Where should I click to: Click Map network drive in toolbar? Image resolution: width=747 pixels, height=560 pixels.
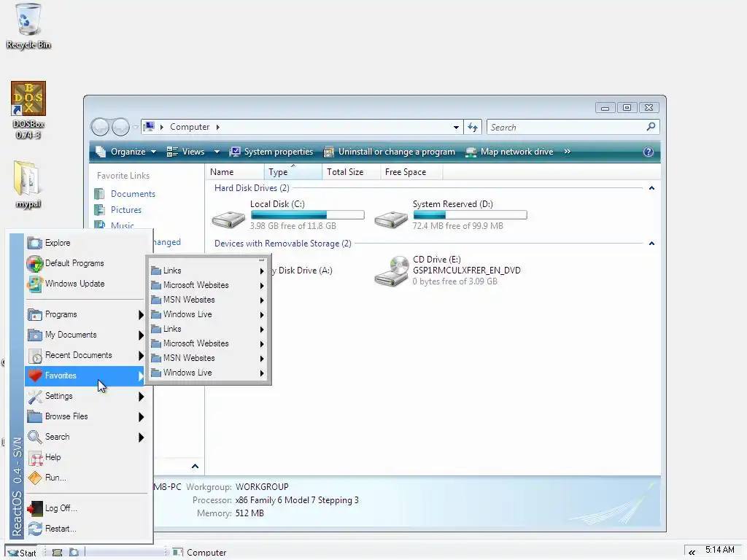tap(509, 152)
